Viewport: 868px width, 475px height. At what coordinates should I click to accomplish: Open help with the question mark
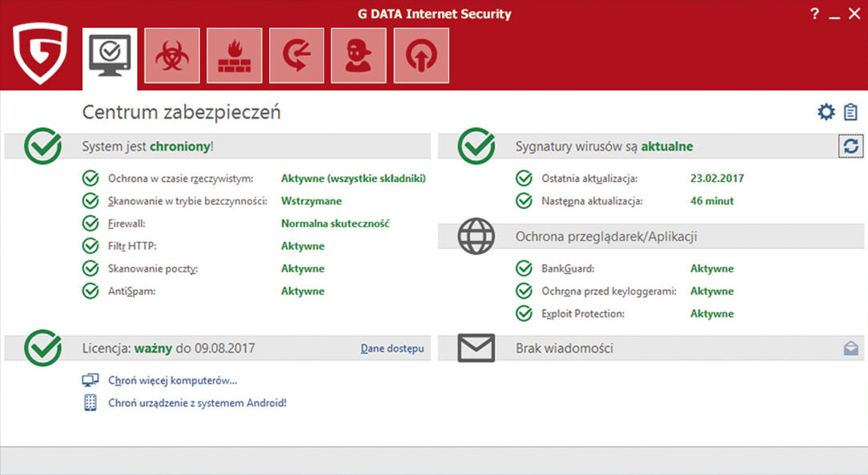point(815,14)
